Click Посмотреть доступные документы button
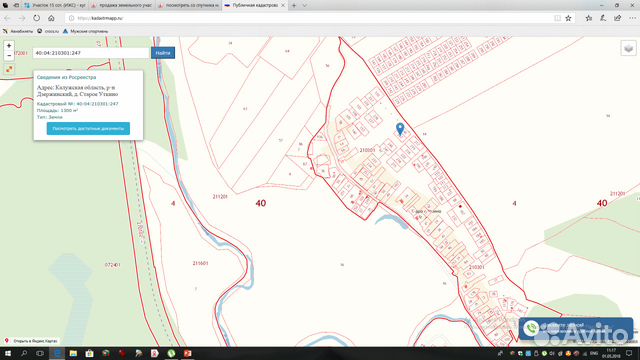This screenshot has height=360, width=640. tap(88, 129)
